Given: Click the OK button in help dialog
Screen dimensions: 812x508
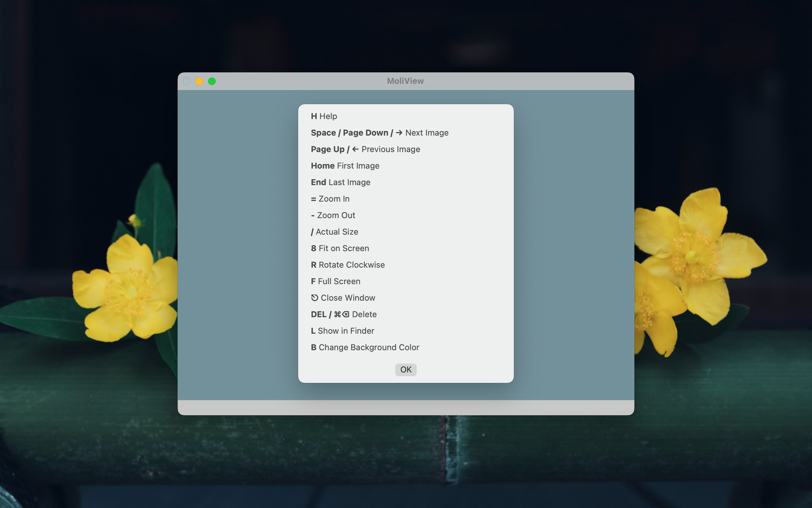Looking at the screenshot, I should click(x=406, y=370).
